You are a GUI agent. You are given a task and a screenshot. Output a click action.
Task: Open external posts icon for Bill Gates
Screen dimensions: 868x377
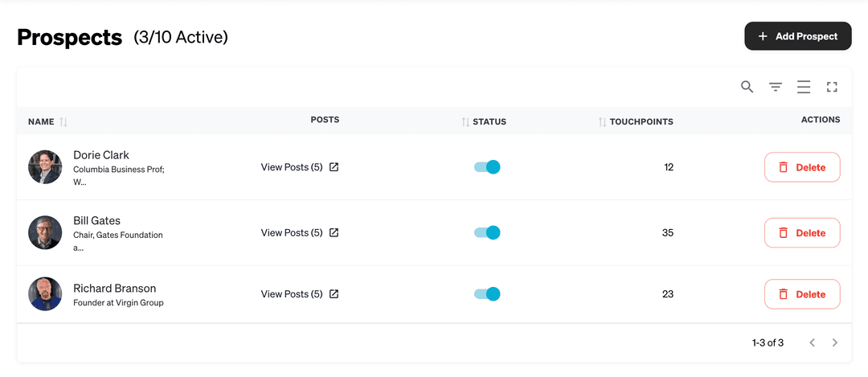tap(334, 233)
